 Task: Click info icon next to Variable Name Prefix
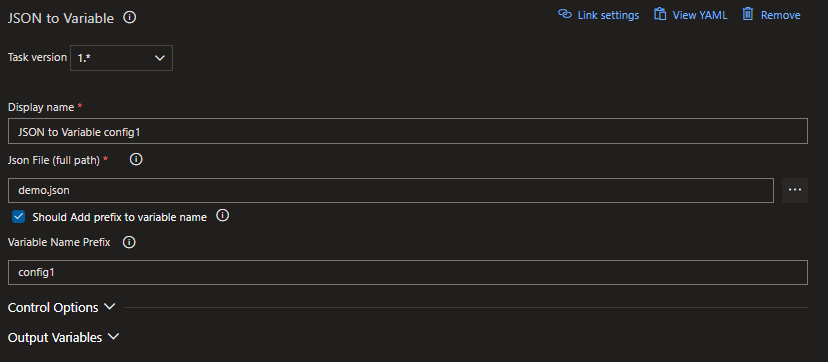pyautogui.click(x=129, y=242)
